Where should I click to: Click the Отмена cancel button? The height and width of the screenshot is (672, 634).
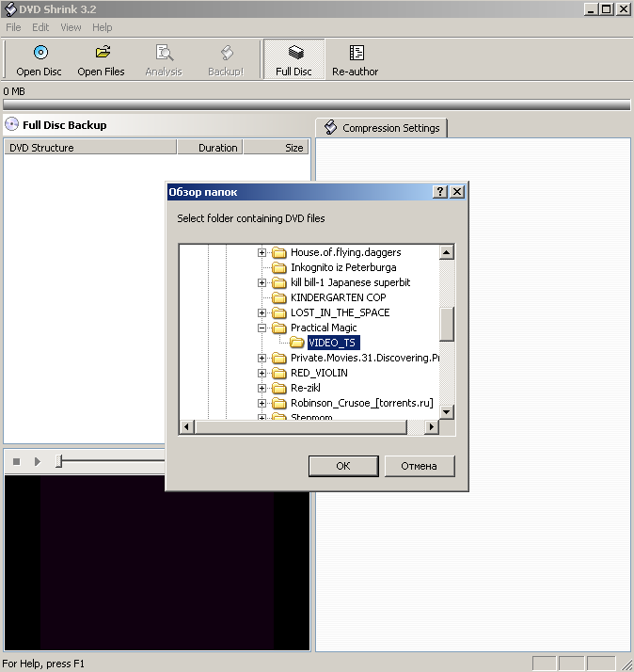(x=419, y=466)
